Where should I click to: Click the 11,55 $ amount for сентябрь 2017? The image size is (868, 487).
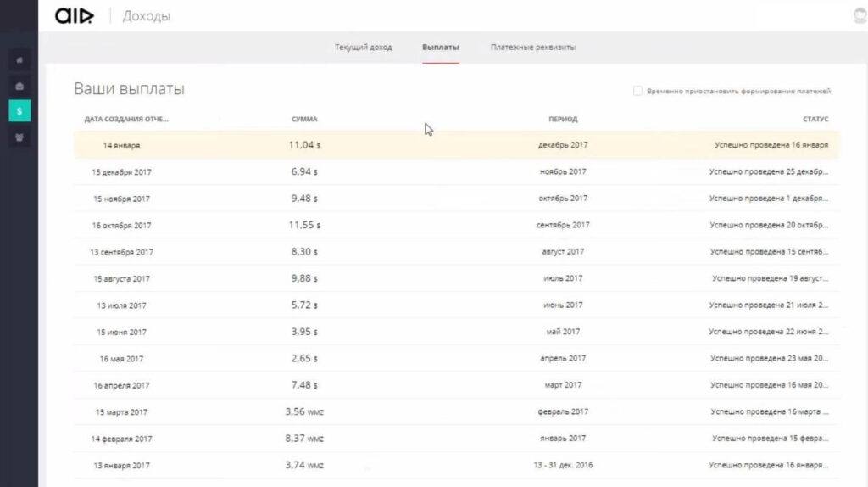click(304, 225)
